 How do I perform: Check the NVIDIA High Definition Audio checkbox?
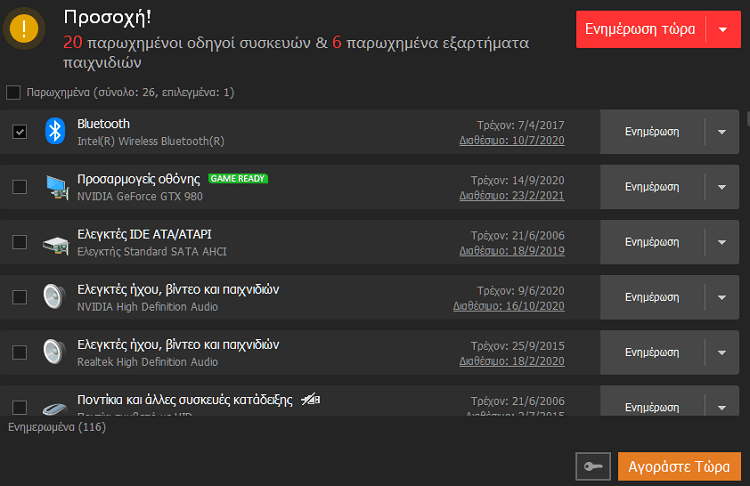20,297
